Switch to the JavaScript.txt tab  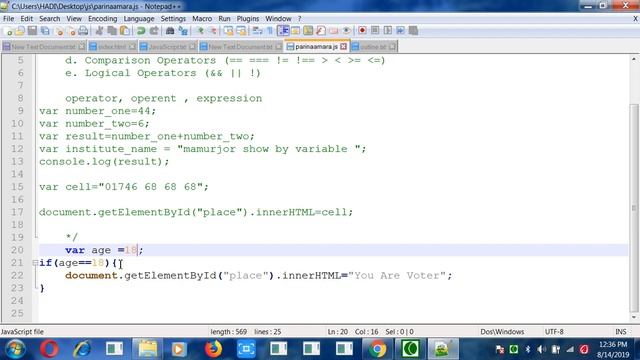point(167,47)
